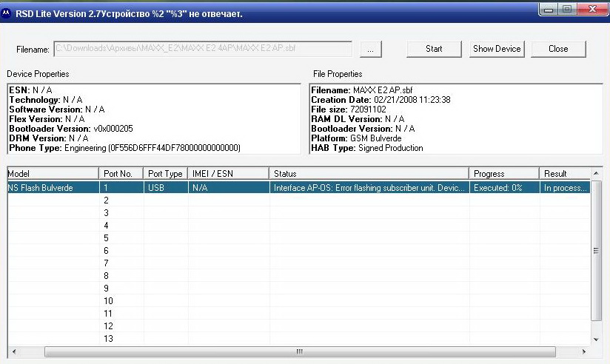
Task: Click the vertical scrollbar thumb
Action: click(596, 251)
